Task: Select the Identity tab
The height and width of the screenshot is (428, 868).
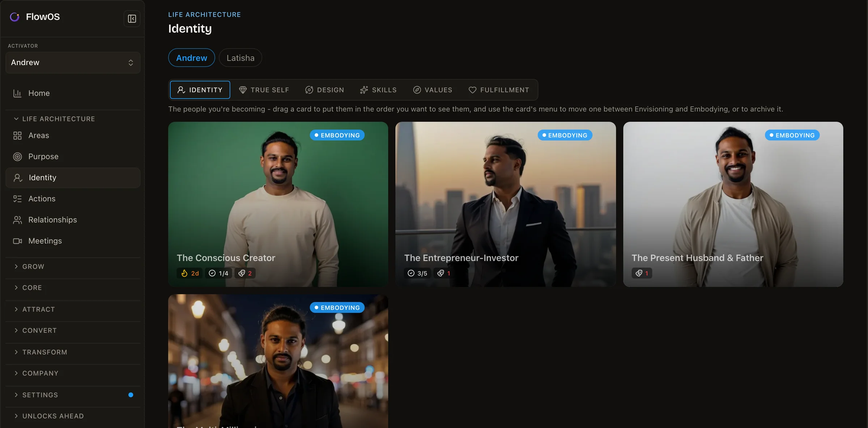Action: [x=200, y=90]
